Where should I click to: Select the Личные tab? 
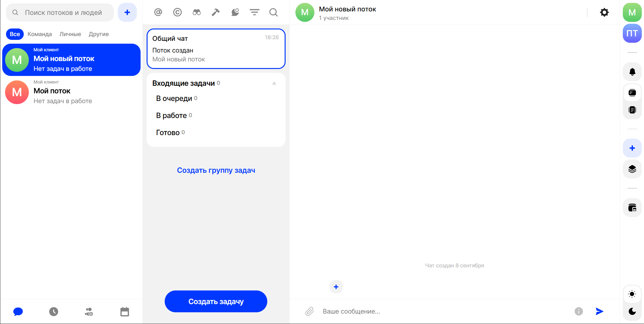tap(70, 34)
